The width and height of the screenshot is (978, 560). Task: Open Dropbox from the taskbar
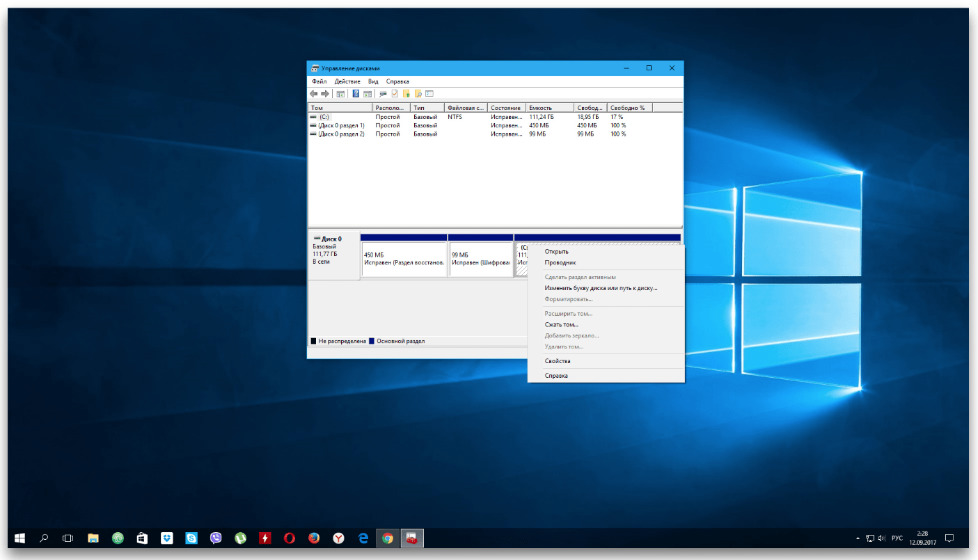point(167,538)
